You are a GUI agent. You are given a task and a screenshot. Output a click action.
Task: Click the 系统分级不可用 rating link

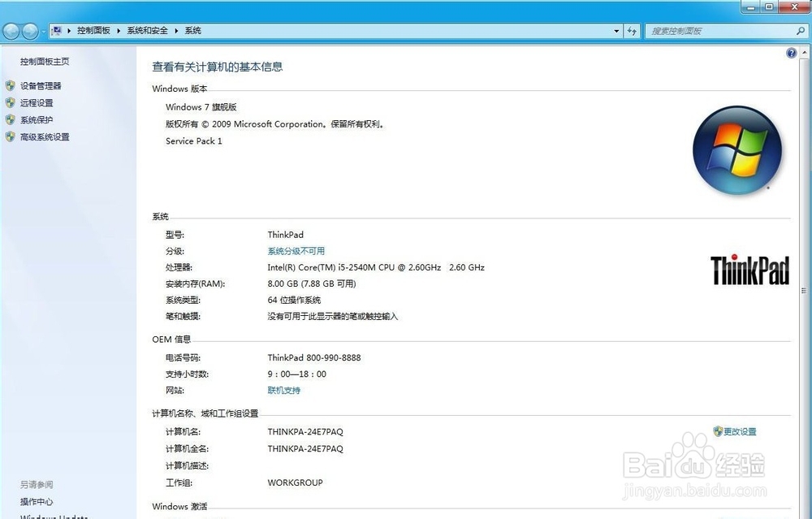tap(296, 251)
